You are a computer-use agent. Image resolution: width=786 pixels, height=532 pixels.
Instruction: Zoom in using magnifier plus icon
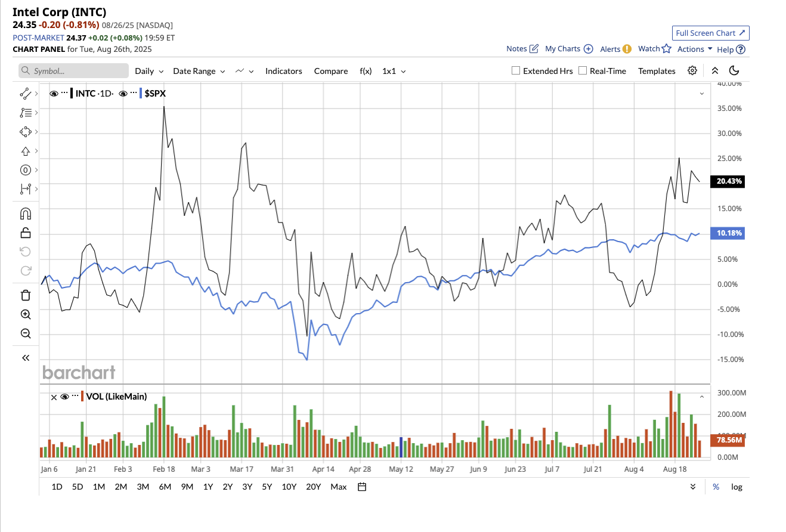pyautogui.click(x=26, y=314)
